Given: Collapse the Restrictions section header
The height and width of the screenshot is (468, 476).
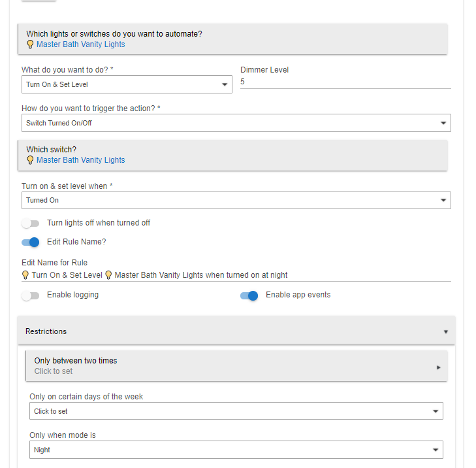Looking at the screenshot, I should [x=235, y=331].
